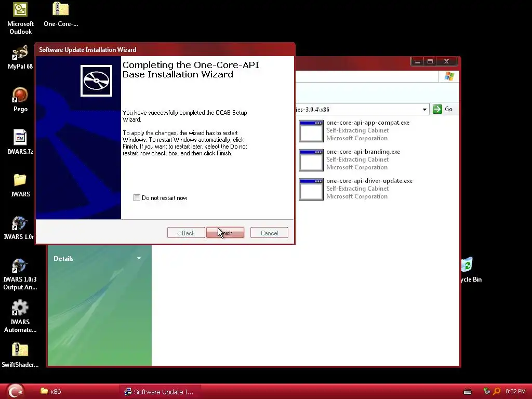Close the Explorer window

coord(446,61)
